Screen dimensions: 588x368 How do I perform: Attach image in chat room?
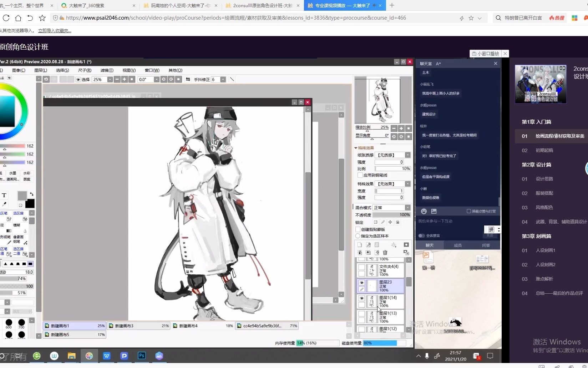434,211
